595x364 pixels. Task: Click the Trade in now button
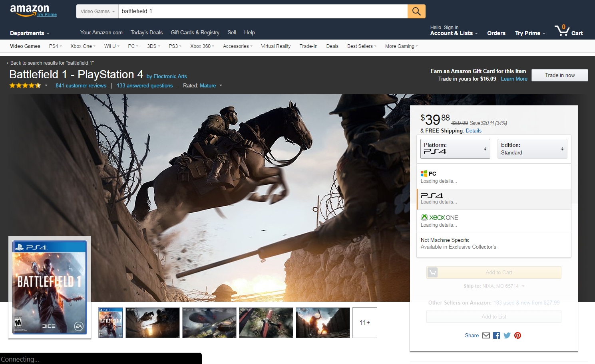coord(560,75)
